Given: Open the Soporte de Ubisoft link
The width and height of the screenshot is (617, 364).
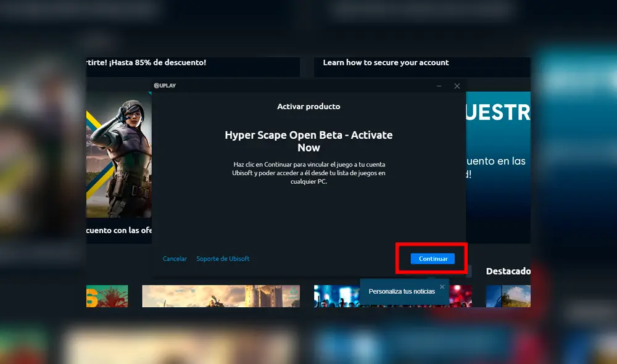Looking at the screenshot, I should click(x=223, y=259).
